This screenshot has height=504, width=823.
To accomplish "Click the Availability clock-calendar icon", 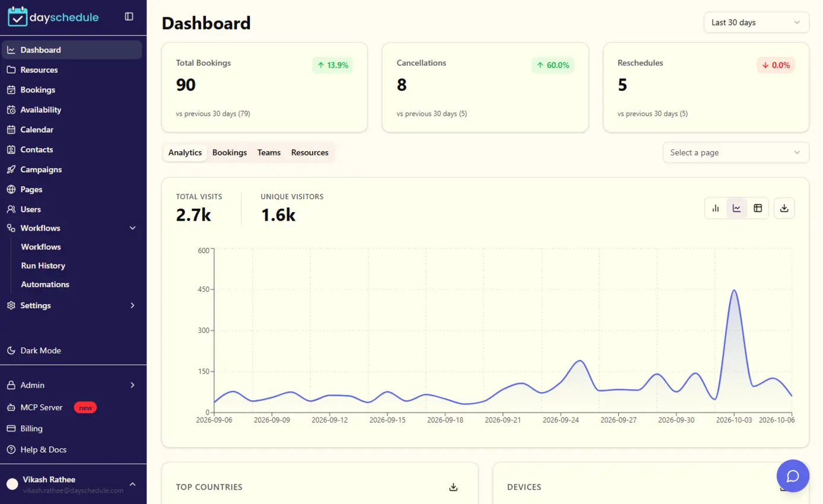I will pyautogui.click(x=11, y=110).
